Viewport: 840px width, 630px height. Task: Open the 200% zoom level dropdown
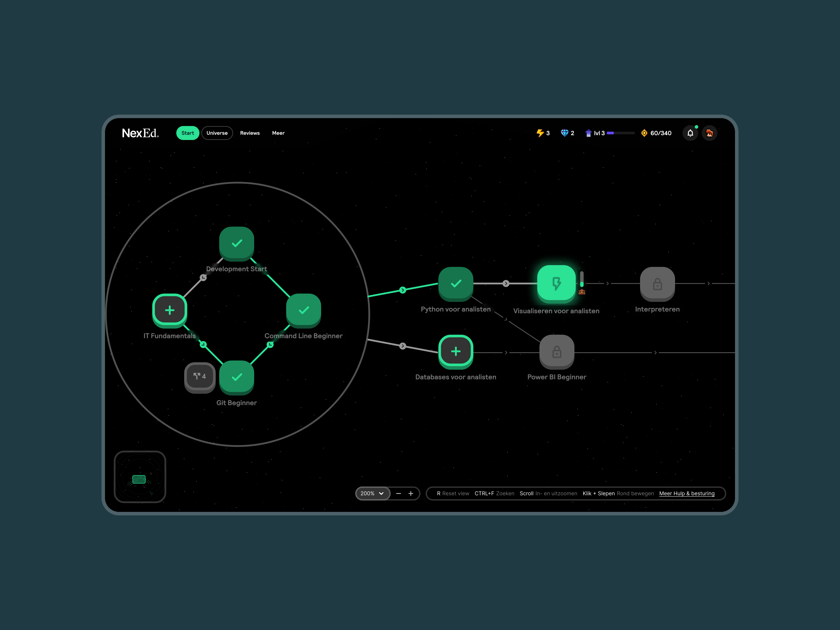click(x=372, y=493)
